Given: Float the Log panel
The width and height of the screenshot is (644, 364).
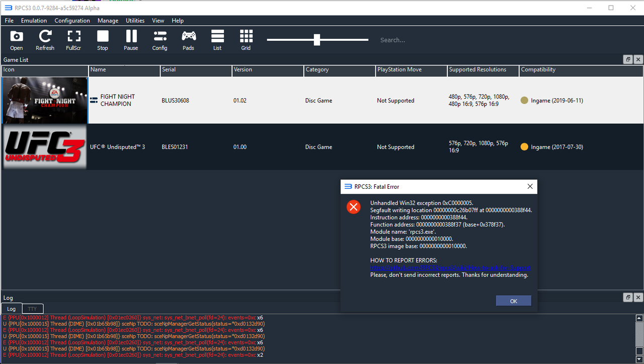Looking at the screenshot, I should [x=628, y=298].
